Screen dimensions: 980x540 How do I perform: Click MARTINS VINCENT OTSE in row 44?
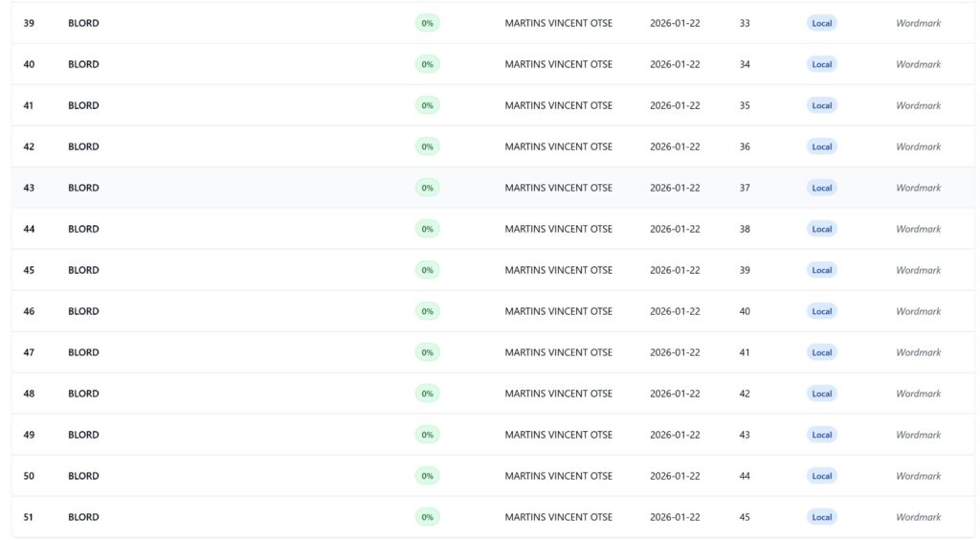(x=558, y=229)
